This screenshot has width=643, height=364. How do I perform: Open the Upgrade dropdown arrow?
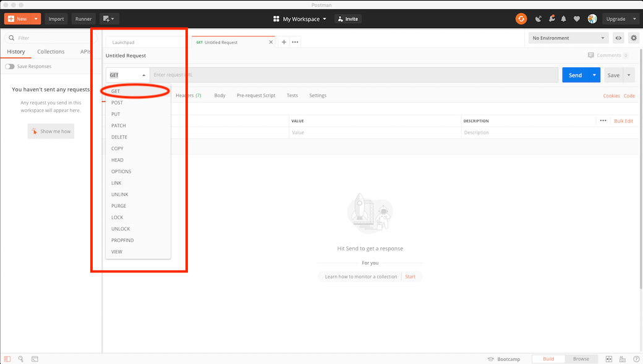point(634,19)
